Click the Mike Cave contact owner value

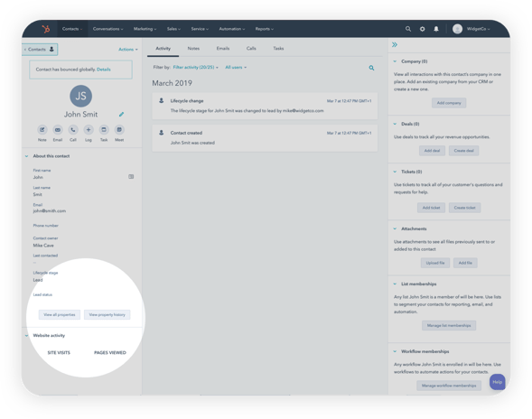43,246
